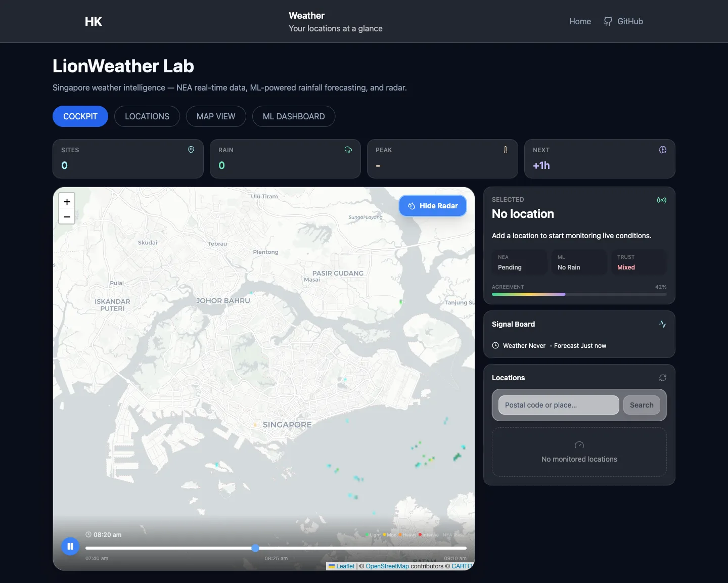Click the SITES stat card

pyautogui.click(x=128, y=159)
